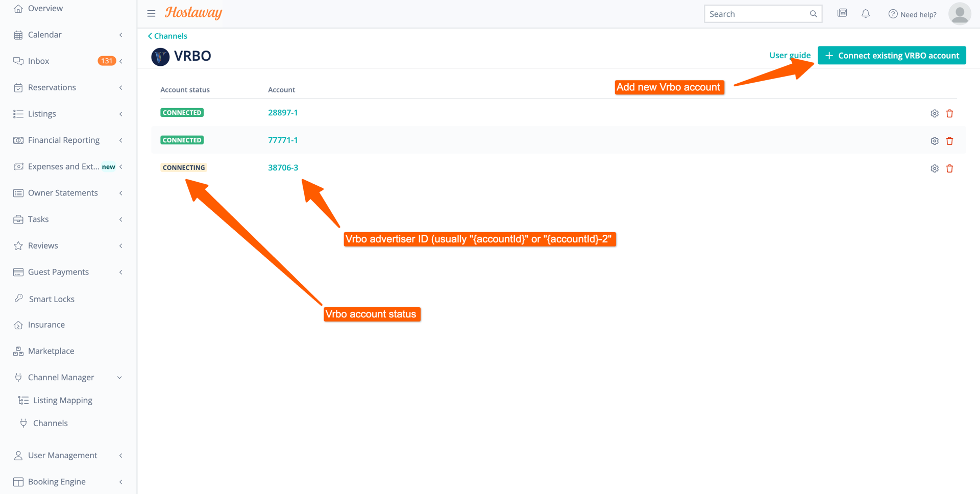
Task: Click the Listings list icon
Action: 18,114
